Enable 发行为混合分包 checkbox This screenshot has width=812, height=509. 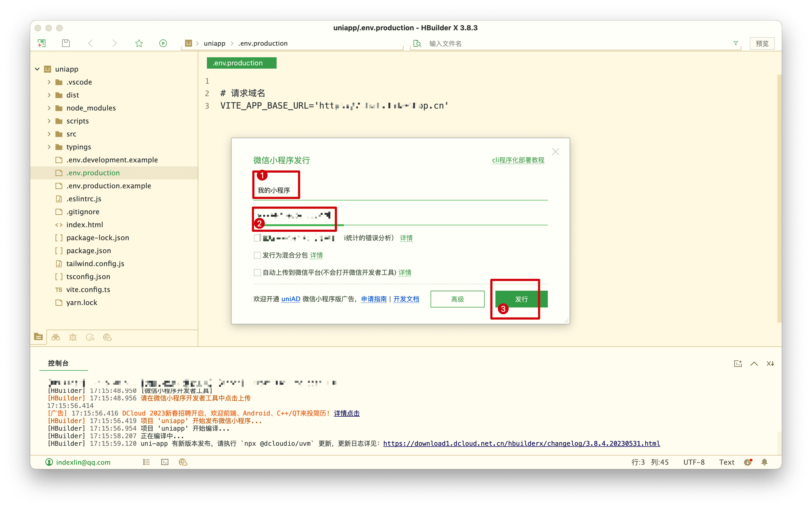[x=257, y=255]
